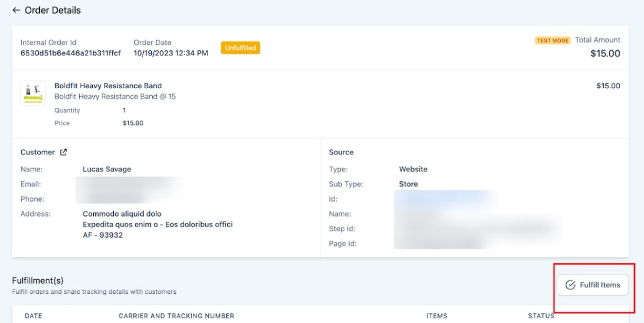644x323 pixels.
Task: Open customer profile via external link icon
Action: (x=64, y=152)
